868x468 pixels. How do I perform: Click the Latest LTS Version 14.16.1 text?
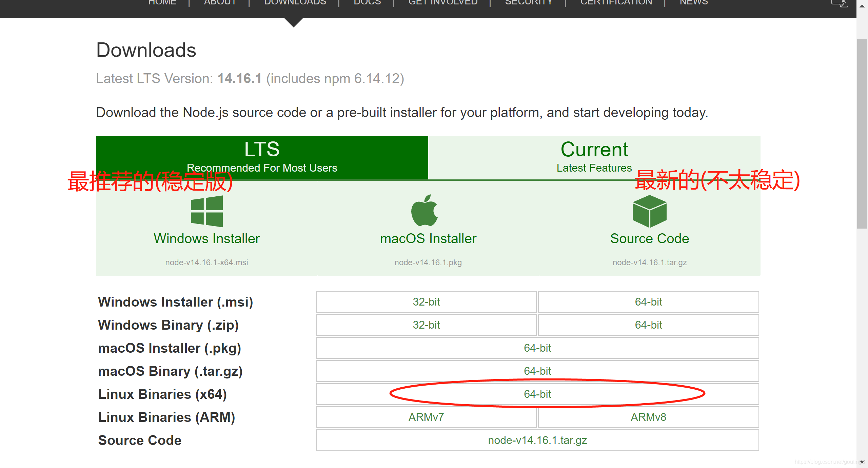(250, 79)
